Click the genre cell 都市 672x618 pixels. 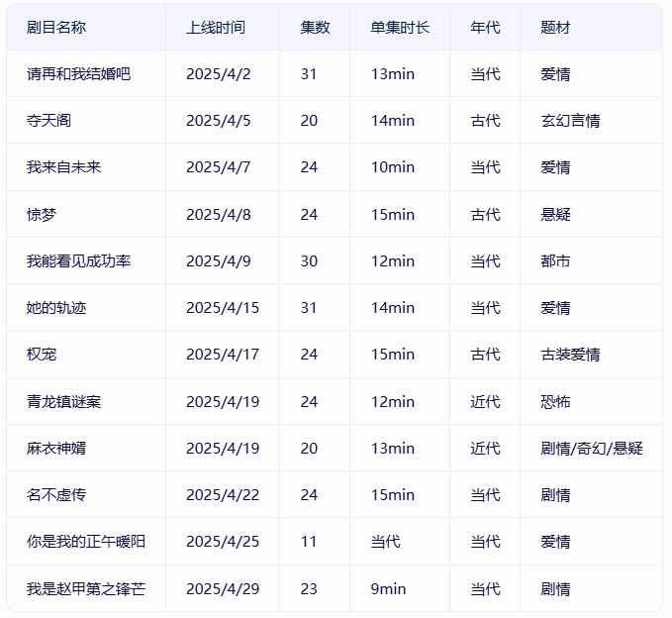555,260
